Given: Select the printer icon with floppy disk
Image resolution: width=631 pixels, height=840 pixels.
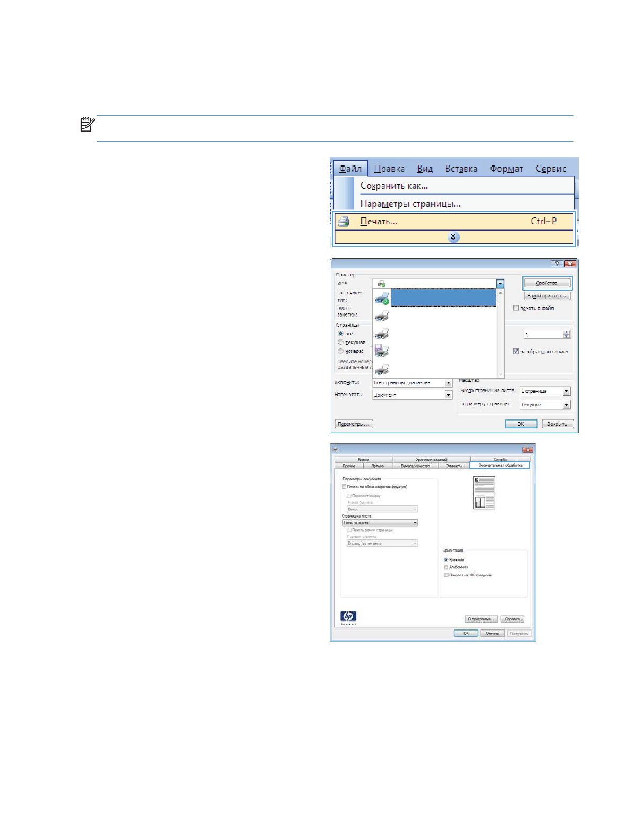Looking at the screenshot, I should (381, 351).
